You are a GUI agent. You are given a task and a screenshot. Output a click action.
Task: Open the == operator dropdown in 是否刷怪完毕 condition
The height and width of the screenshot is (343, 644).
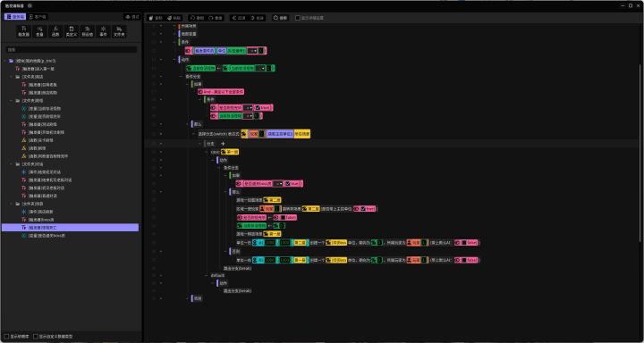(x=248, y=107)
